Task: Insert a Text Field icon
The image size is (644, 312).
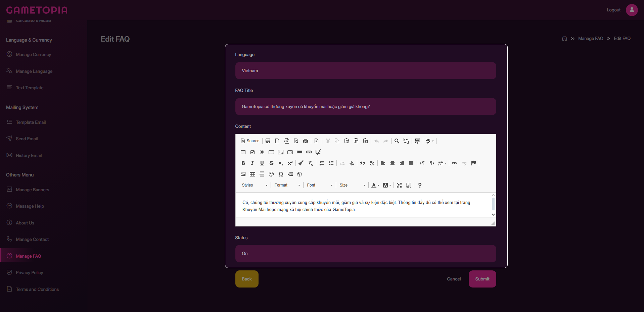Action: [x=271, y=152]
